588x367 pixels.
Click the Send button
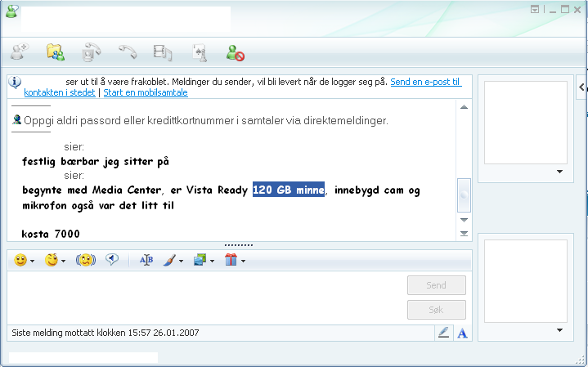tap(437, 285)
